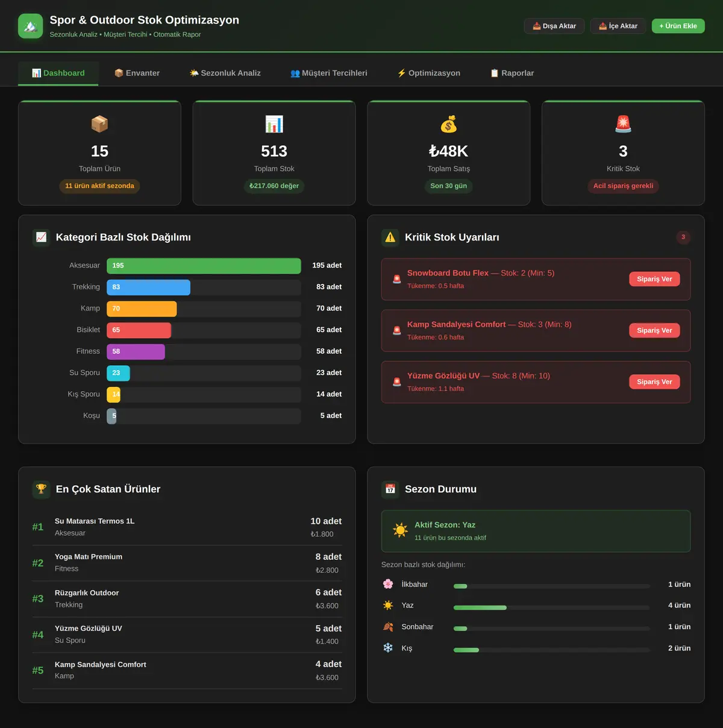Click the siren icon on Yüzme Gözlüğü UV alert

click(397, 382)
